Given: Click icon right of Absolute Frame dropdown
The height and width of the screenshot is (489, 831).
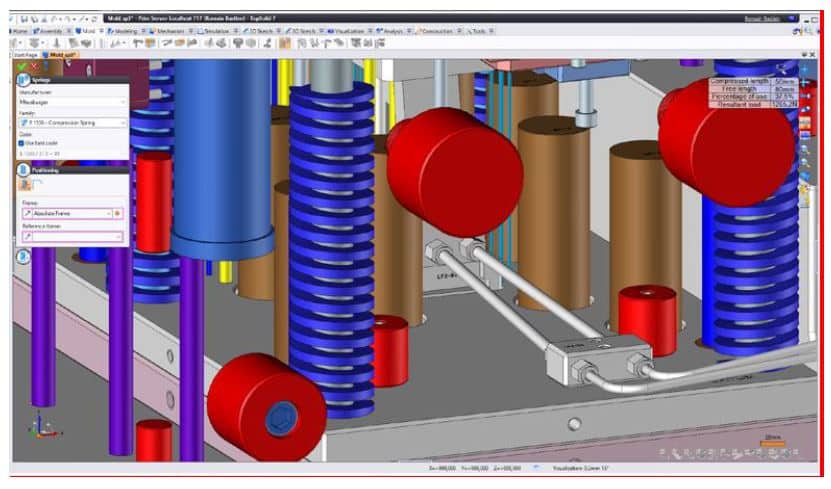Looking at the screenshot, I should click(118, 213).
